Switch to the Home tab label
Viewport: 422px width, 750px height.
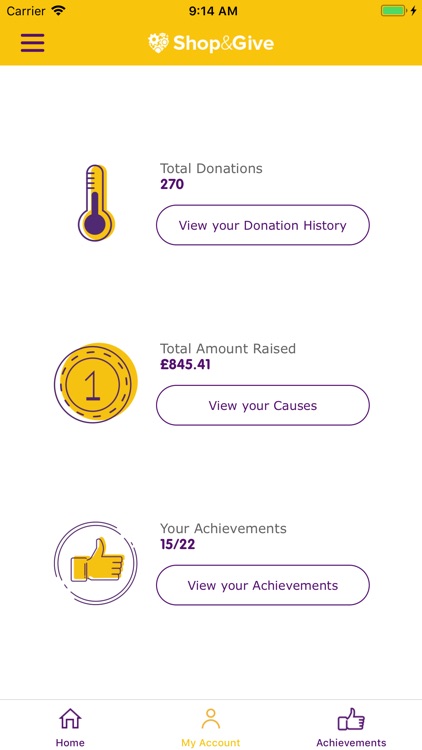point(70,743)
